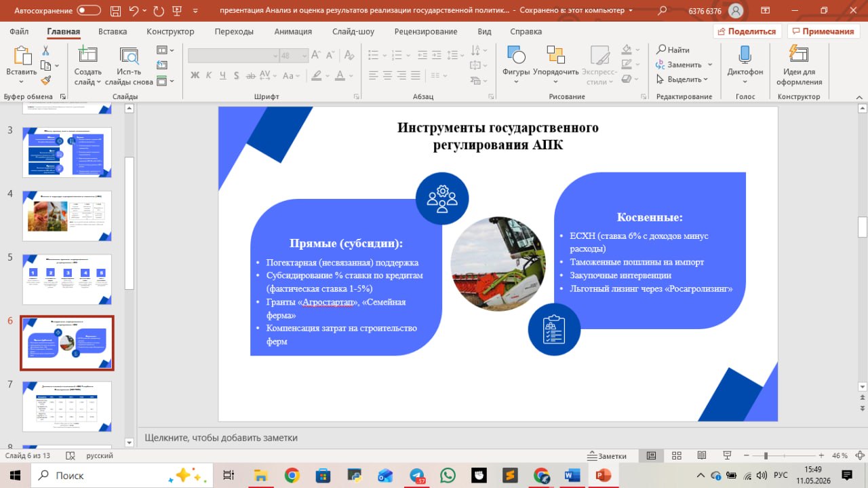Screen dimensions: 868x488
Task: Open the slide Section dropdown
Action: pyautogui.click(x=165, y=81)
